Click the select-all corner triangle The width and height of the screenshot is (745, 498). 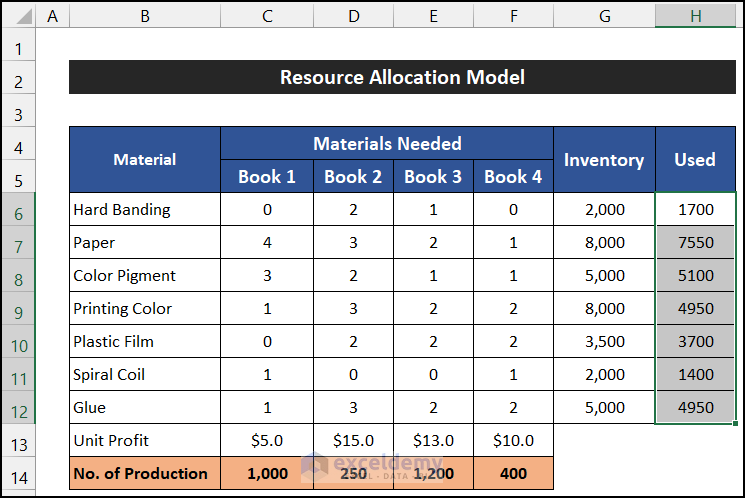(19, 15)
